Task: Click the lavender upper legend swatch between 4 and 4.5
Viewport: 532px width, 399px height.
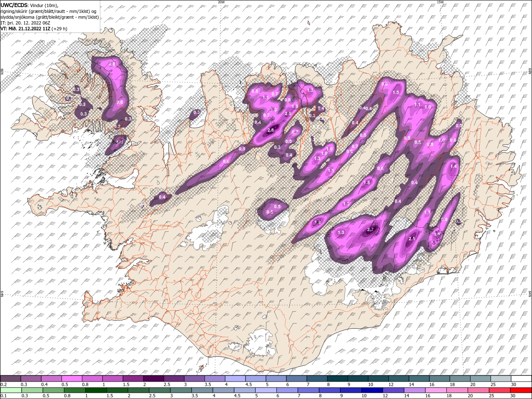Action: pos(235,379)
